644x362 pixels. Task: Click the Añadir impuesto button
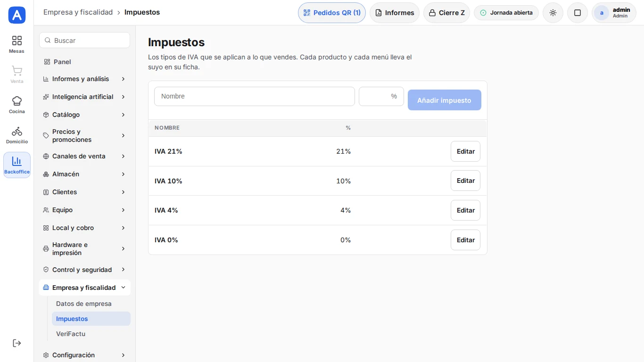445,100
